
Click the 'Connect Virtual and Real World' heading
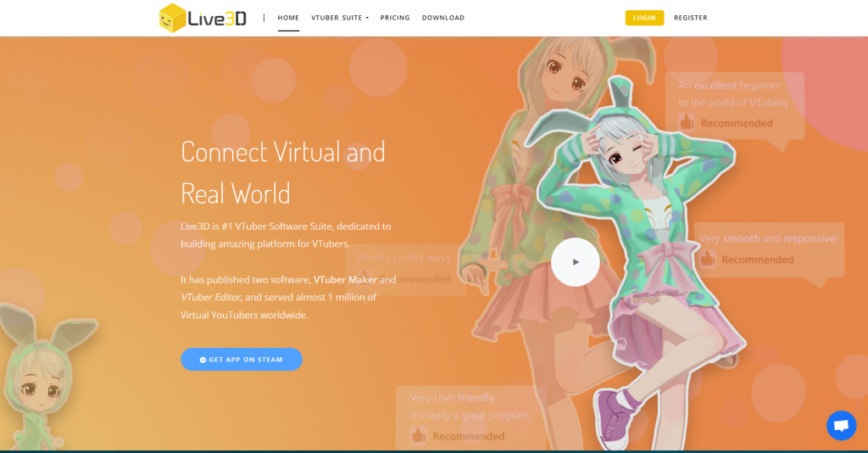tap(283, 172)
